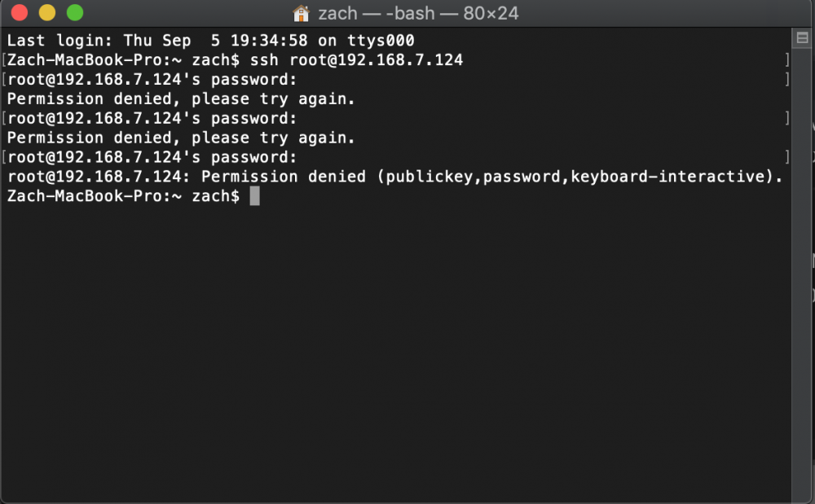815x504 pixels.
Task: Click 'publickey' in the final denied message
Action: pyautogui.click(x=429, y=177)
